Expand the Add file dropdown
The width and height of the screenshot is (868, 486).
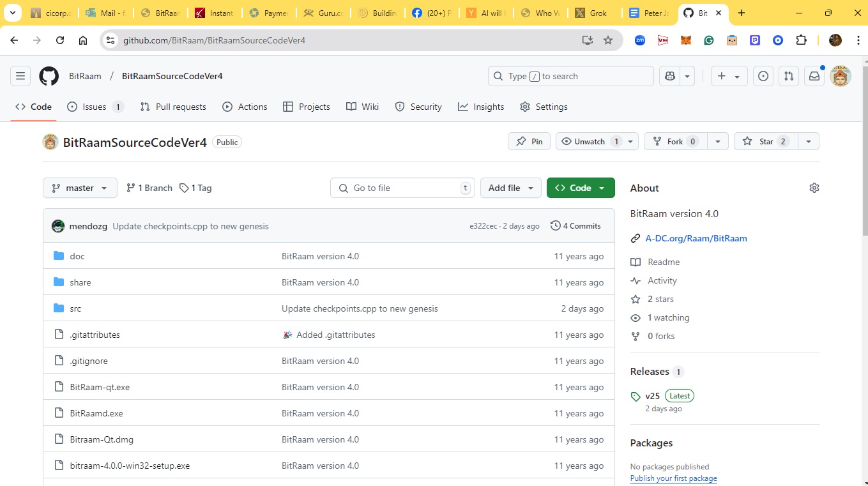511,188
